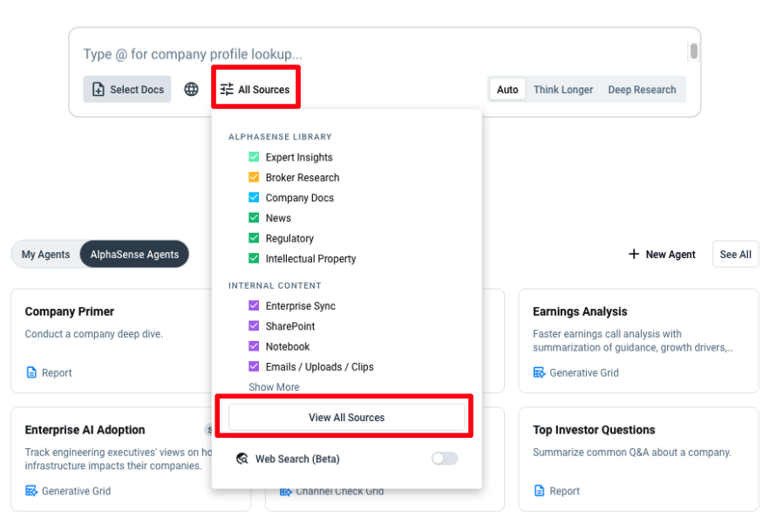Click Generative Grid icon under Earnings Analysis
776x532 pixels.
point(540,372)
